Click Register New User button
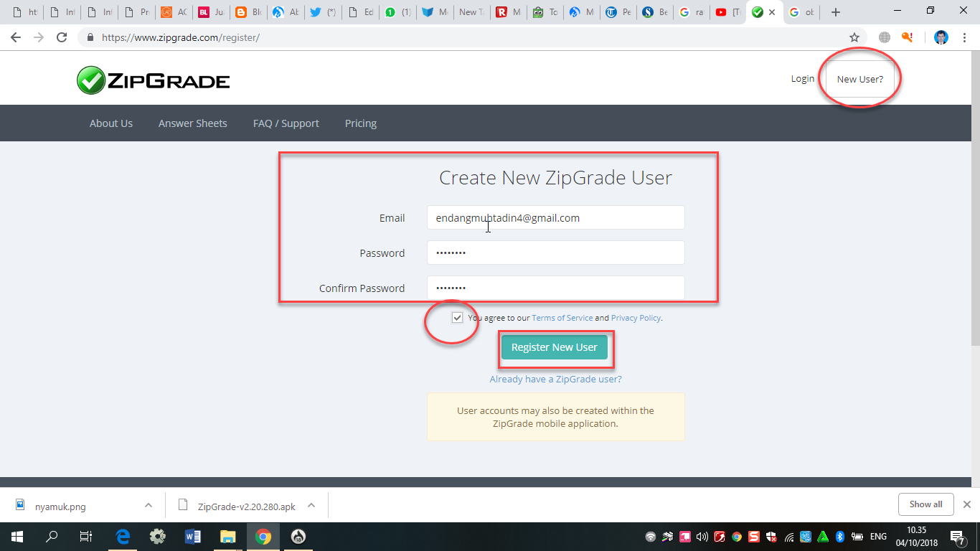The height and width of the screenshot is (551, 980). coord(555,347)
